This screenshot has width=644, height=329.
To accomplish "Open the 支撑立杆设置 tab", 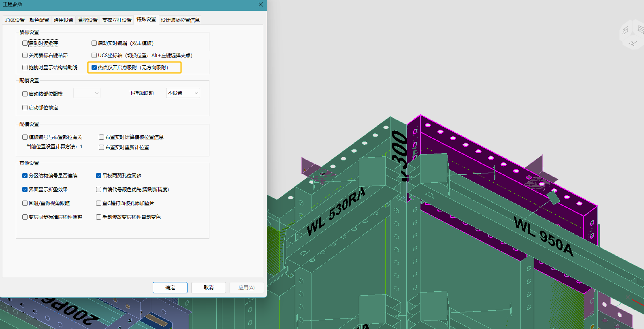I will coord(117,20).
